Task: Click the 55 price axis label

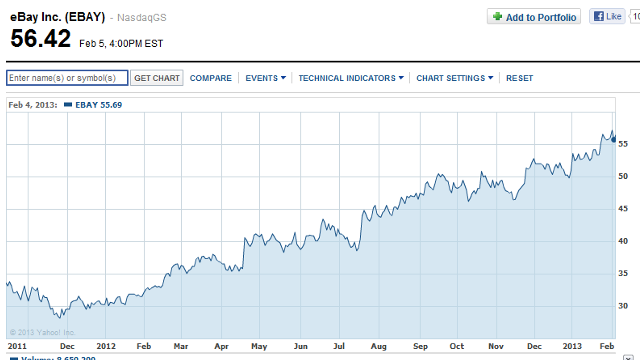Action: 623,144
